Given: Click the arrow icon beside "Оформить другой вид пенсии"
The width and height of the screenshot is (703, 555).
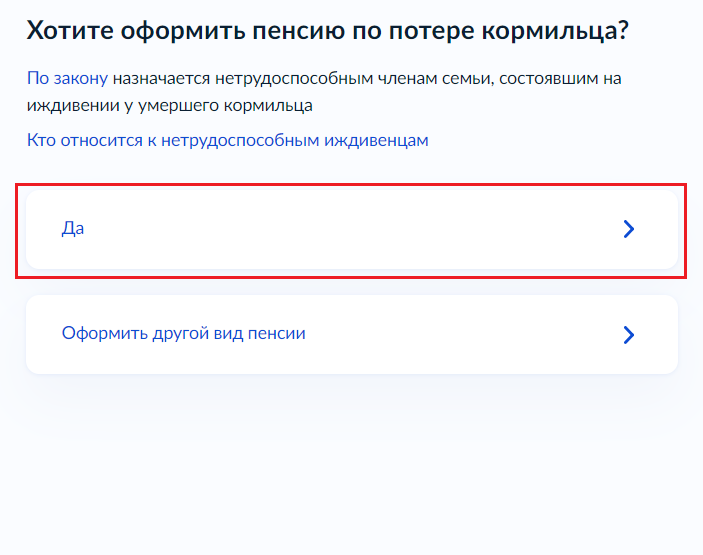Looking at the screenshot, I should (628, 334).
